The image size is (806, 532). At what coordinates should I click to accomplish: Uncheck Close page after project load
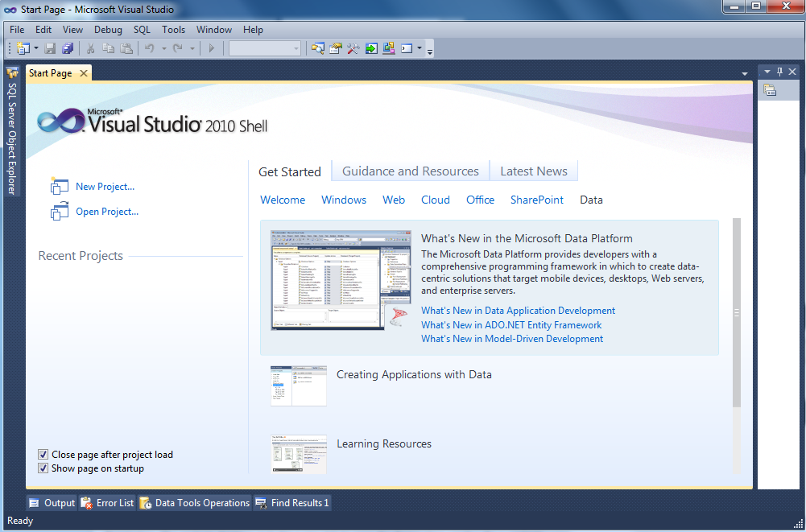point(43,455)
